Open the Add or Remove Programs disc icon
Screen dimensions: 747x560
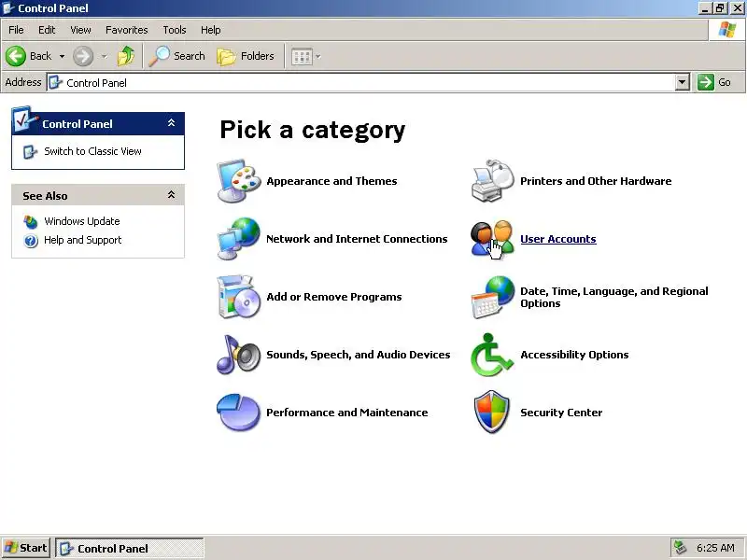239,297
